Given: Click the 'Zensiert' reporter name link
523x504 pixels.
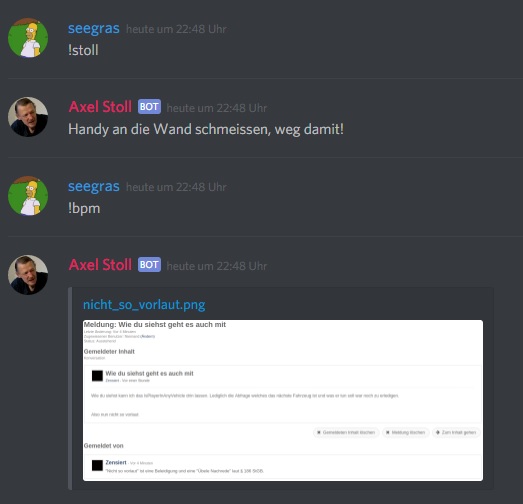Looking at the screenshot, I should tap(116, 462).
